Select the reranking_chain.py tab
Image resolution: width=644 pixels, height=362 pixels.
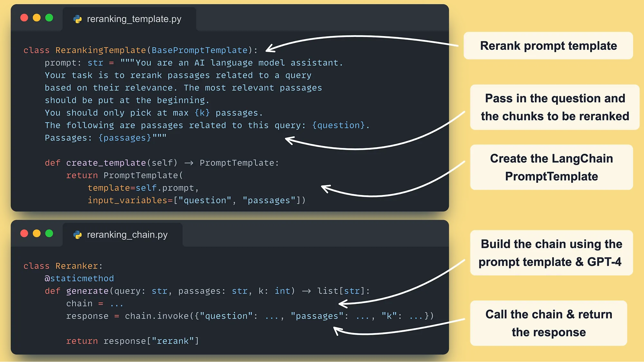point(127,235)
